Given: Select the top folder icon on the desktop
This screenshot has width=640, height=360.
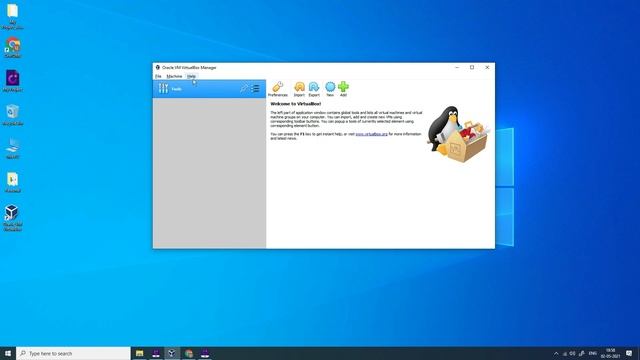Looking at the screenshot, I should click(12, 16).
